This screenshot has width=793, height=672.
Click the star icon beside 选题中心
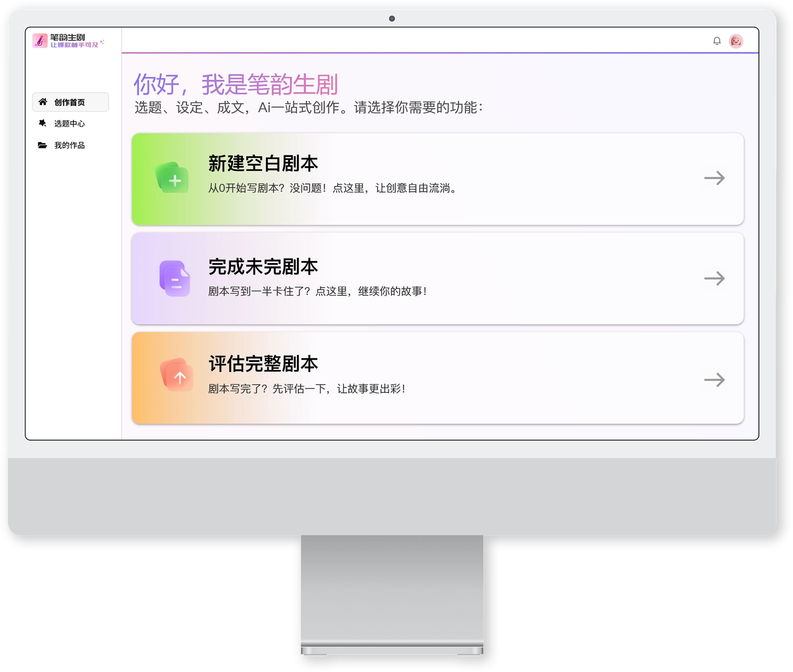click(42, 123)
